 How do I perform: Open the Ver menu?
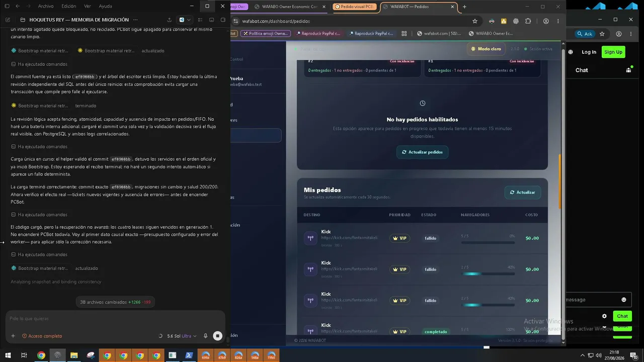88,6
